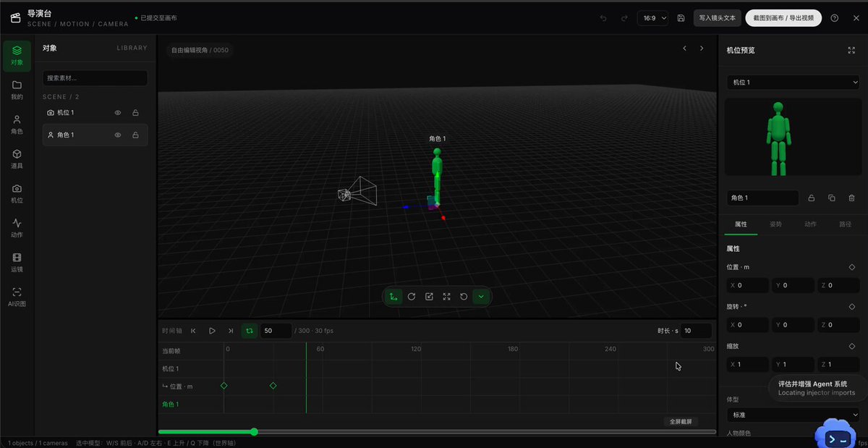Open the 机位 1 camera selector dropdown

(x=793, y=83)
